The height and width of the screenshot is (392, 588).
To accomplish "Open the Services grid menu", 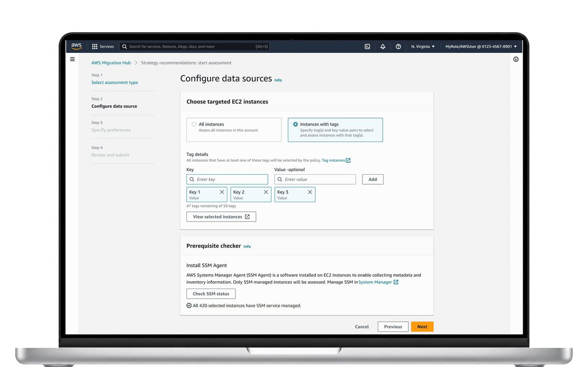I will tap(103, 46).
